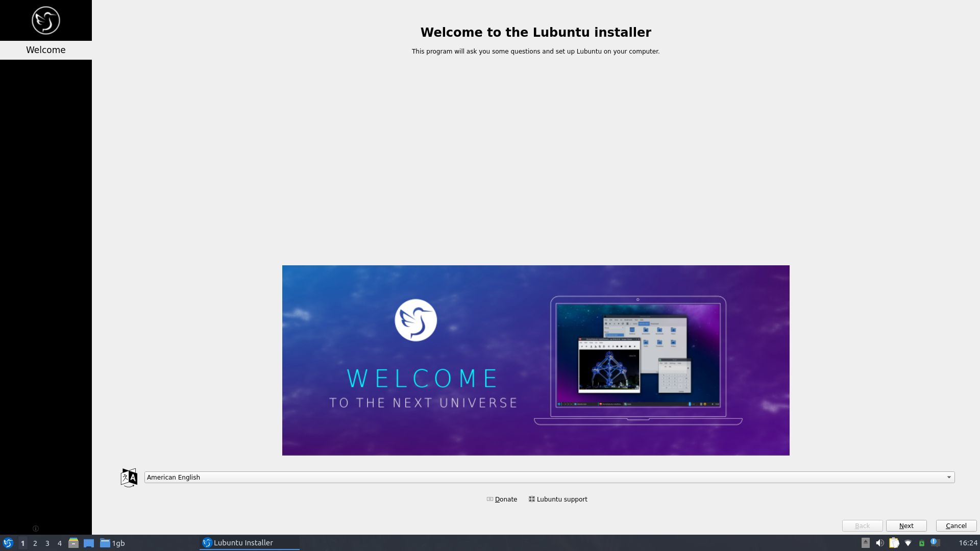Open the Lubuntu support link
Screen dimensions: 980x551
[x=558, y=499]
